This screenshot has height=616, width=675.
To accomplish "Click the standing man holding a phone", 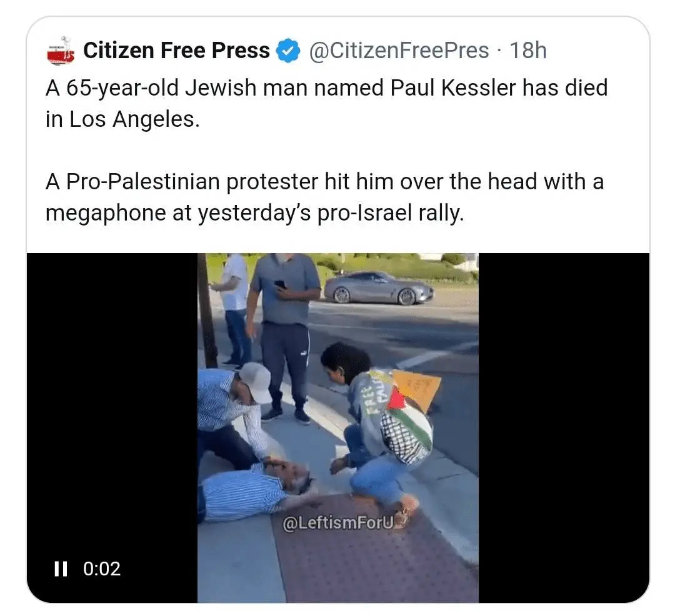I will [285, 335].
